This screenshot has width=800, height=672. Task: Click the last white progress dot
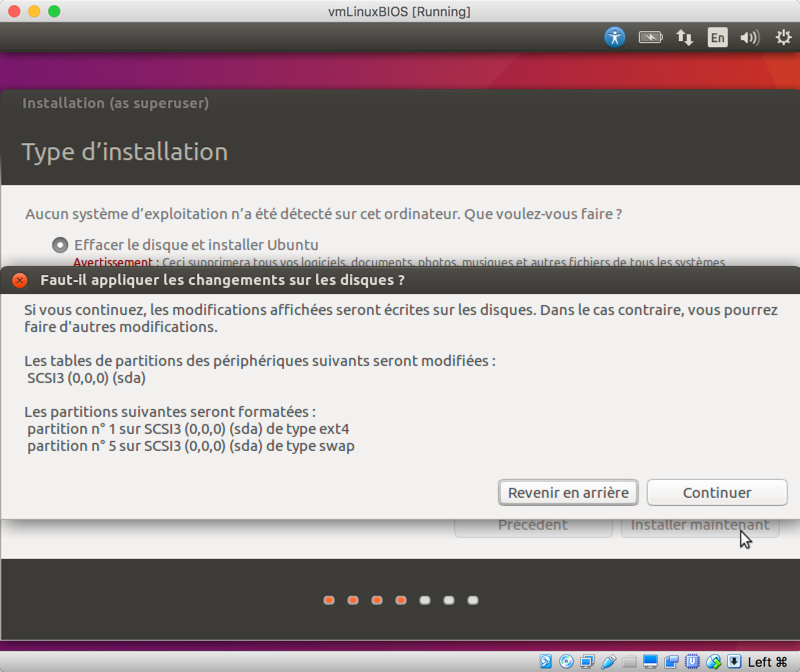coord(473,600)
